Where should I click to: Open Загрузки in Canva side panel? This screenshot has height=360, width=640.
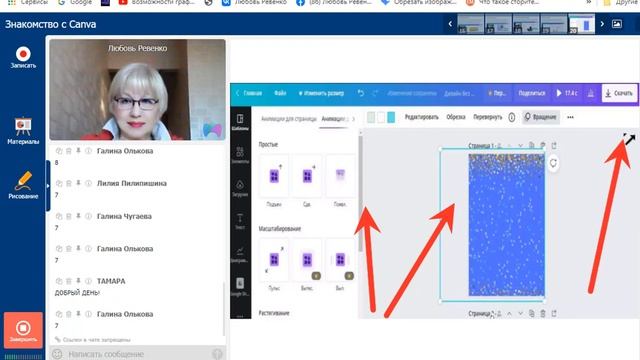point(240,188)
